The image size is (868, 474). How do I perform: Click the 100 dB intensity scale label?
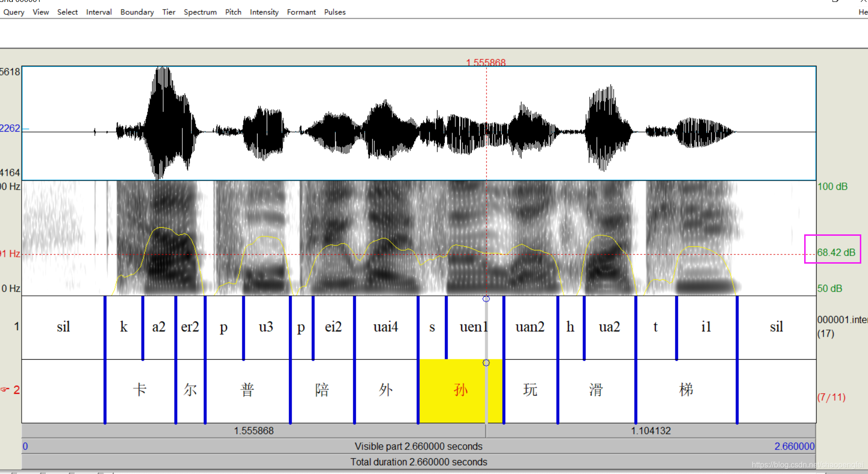coord(832,186)
